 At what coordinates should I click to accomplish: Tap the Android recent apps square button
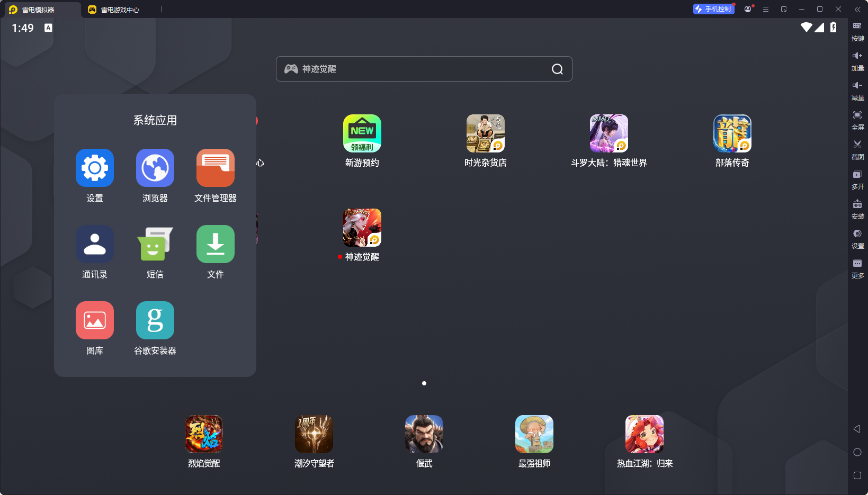point(857,475)
